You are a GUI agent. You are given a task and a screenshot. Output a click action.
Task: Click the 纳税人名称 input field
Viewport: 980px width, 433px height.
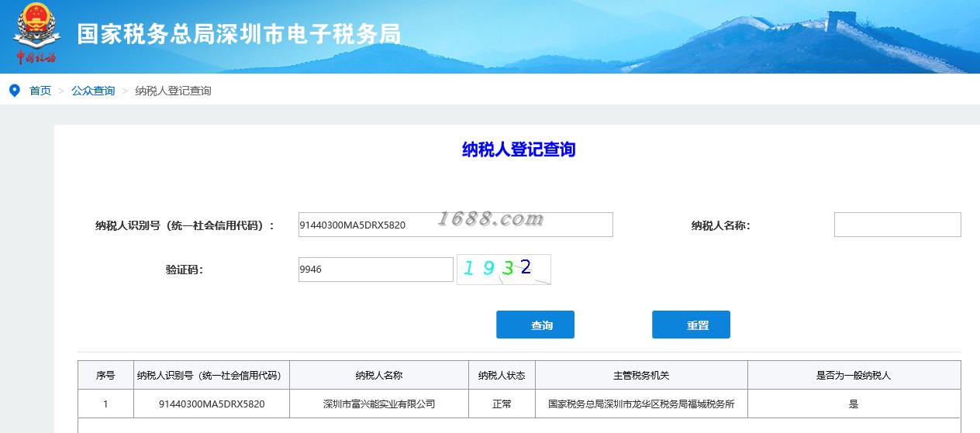tap(897, 225)
